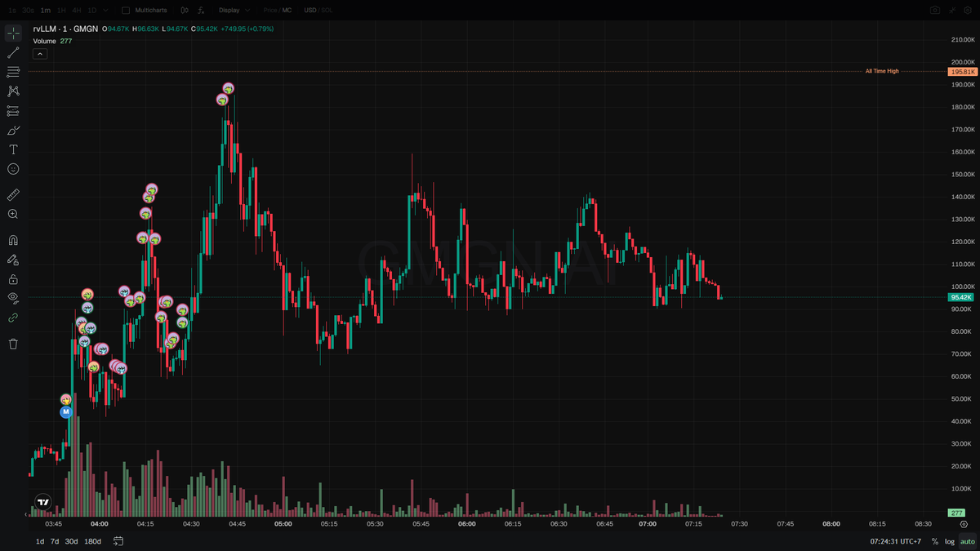980x551 pixels.
Task: Open the indicators fx icon
Action: [x=200, y=10]
